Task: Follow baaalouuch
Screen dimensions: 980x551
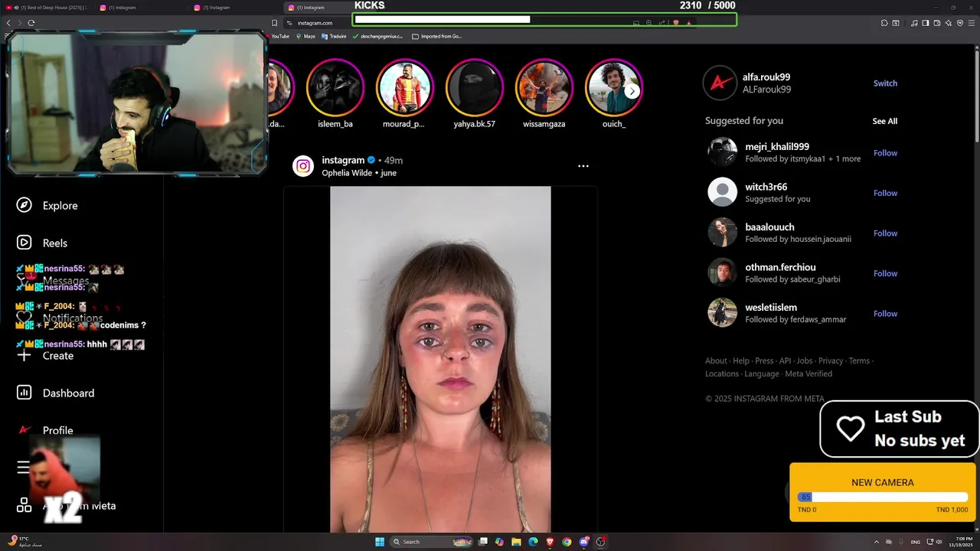Action: 885,233
